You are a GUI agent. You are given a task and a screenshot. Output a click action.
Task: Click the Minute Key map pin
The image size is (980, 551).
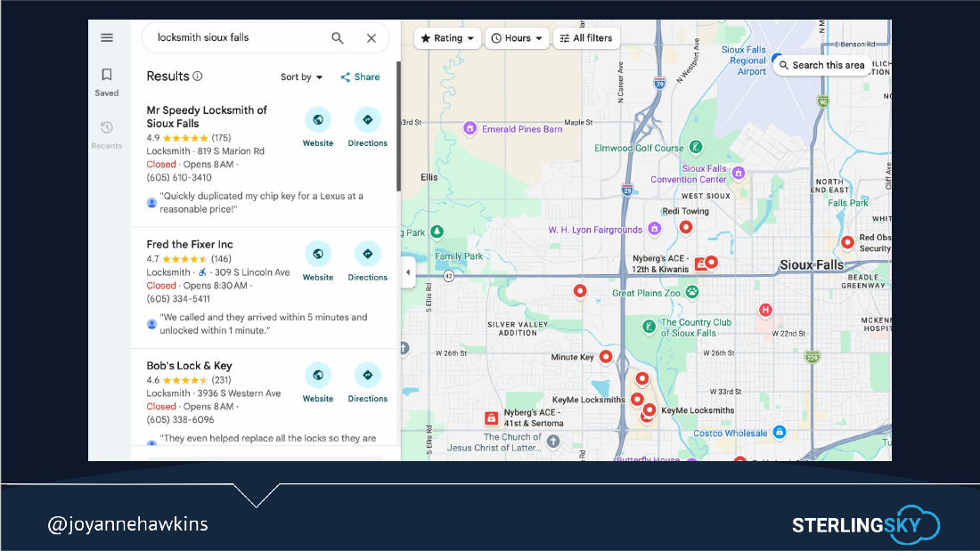(x=606, y=357)
